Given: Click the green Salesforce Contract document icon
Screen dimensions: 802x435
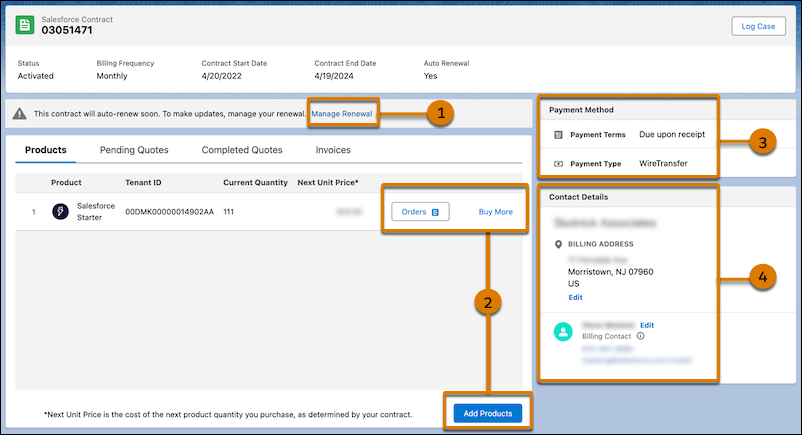Looking at the screenshot, I should (25, 25).
